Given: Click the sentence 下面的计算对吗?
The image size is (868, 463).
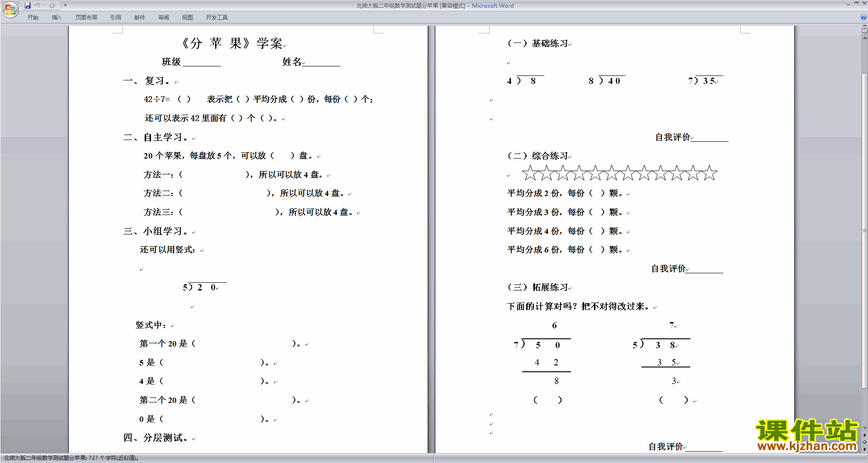Looking at the screenshot, I should [578, 306].
